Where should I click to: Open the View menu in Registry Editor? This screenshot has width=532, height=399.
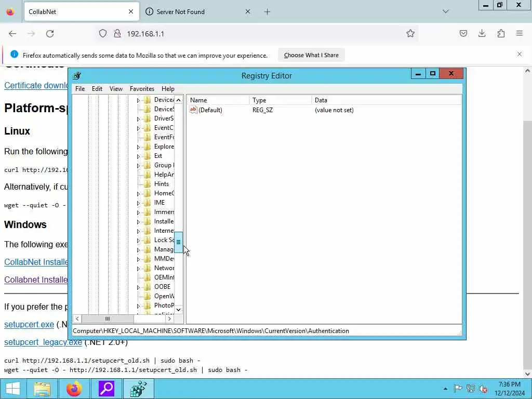click(x=116, y=89)
